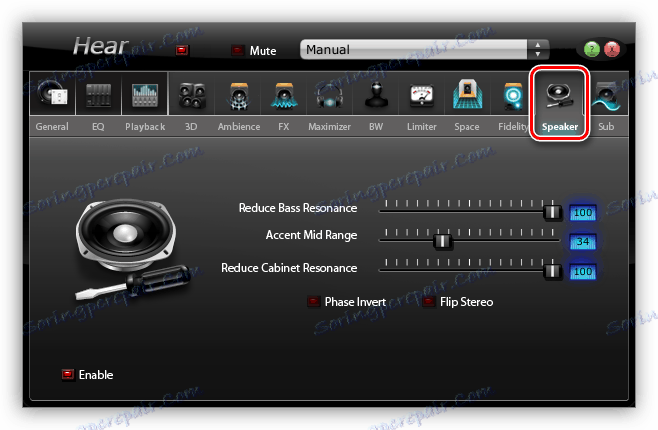Toggle the Mute checkbox
The width and height of the screenshot is (658, 430).
[238, 50]
